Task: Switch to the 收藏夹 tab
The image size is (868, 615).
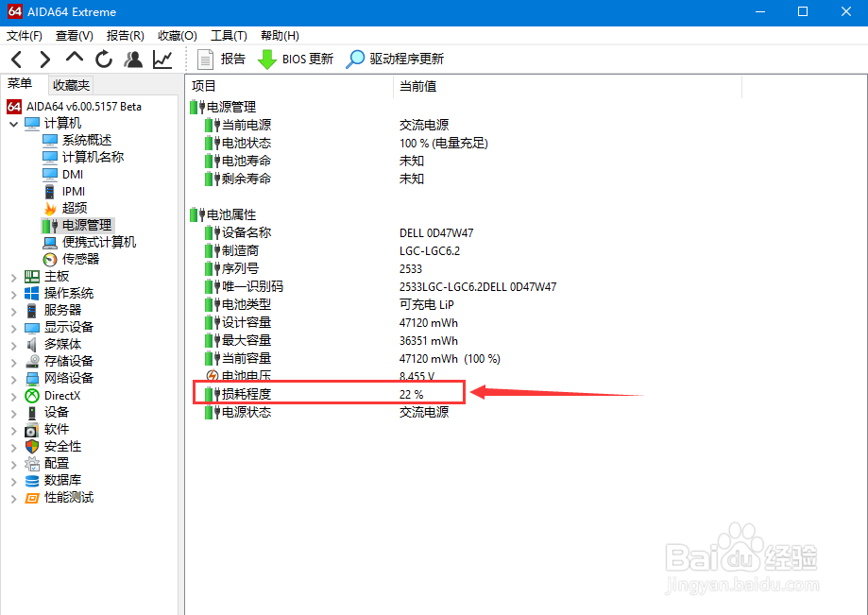Action: tap(71, 85)
